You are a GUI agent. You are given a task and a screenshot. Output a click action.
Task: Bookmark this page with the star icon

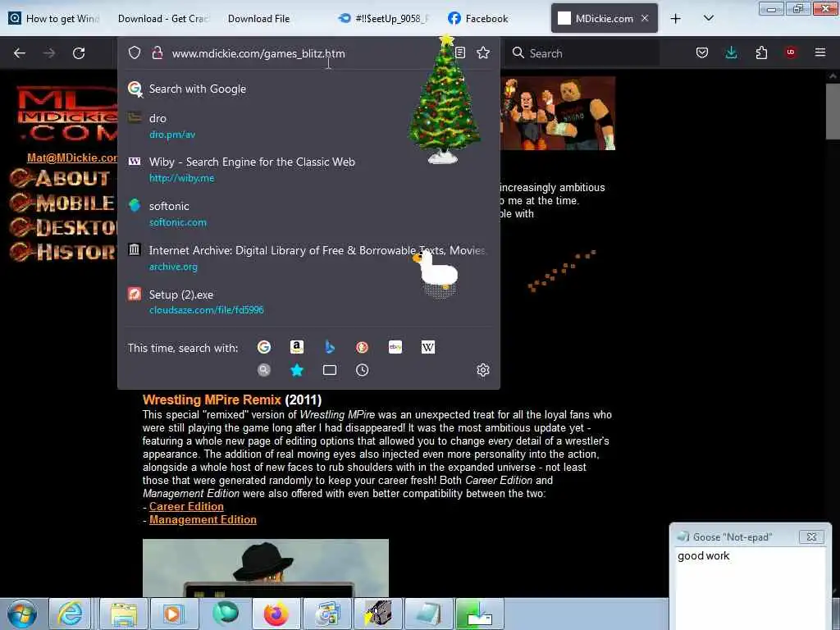(x=483, y=52)
